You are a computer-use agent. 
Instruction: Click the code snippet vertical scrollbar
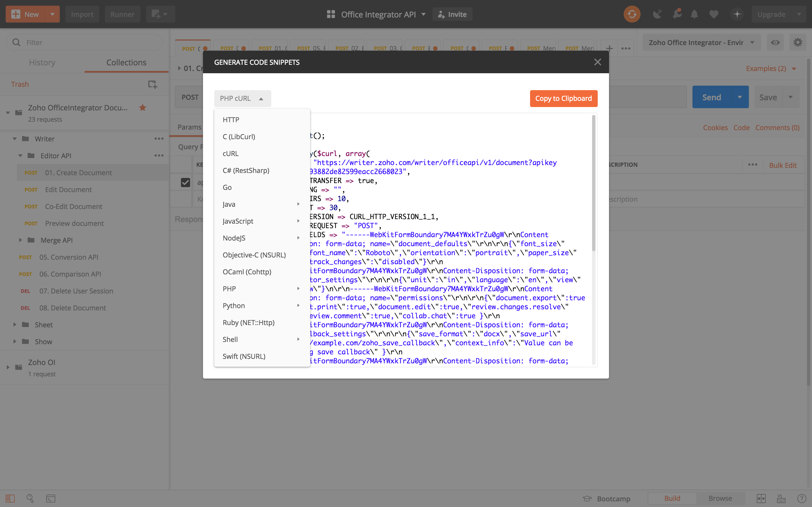593,183
